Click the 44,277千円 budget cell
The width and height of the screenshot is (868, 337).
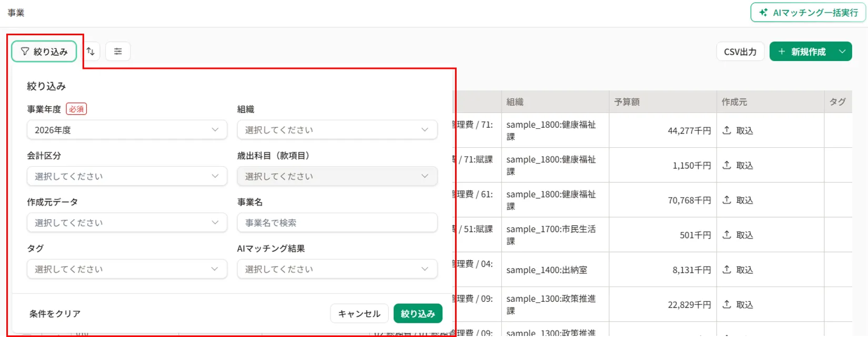(x=663, y=130)
